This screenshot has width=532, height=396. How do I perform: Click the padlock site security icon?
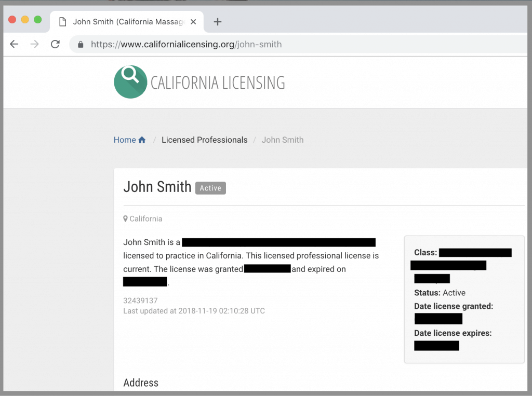pos(81,45)
